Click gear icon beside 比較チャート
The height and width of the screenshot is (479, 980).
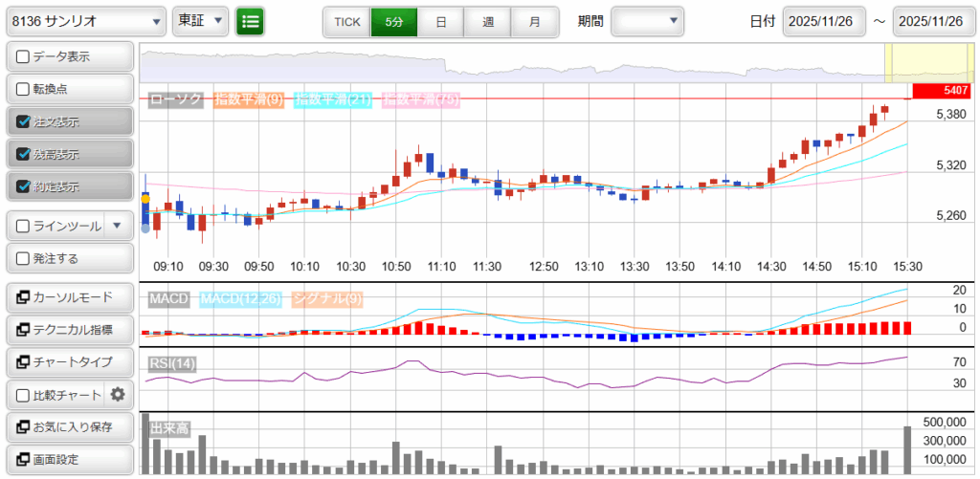coord(118,394)
